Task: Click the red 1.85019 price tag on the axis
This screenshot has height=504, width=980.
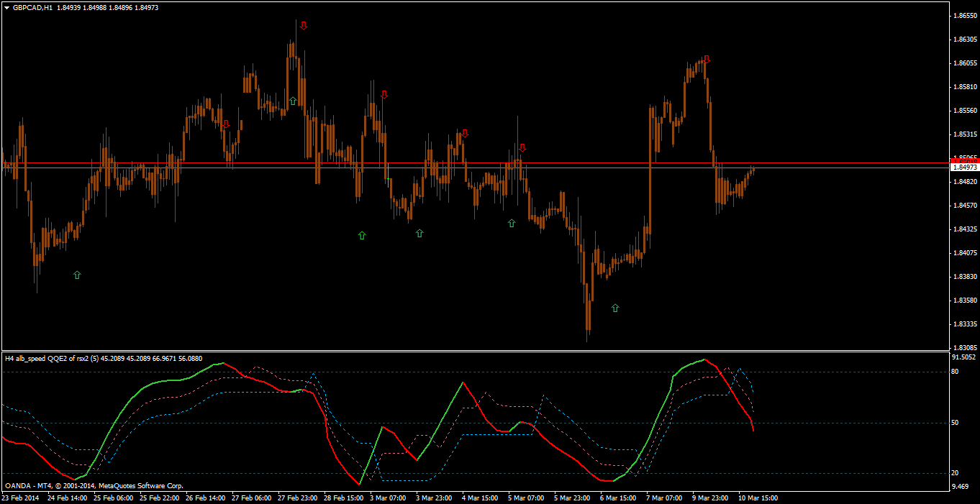Action: (x=964, y=159)
